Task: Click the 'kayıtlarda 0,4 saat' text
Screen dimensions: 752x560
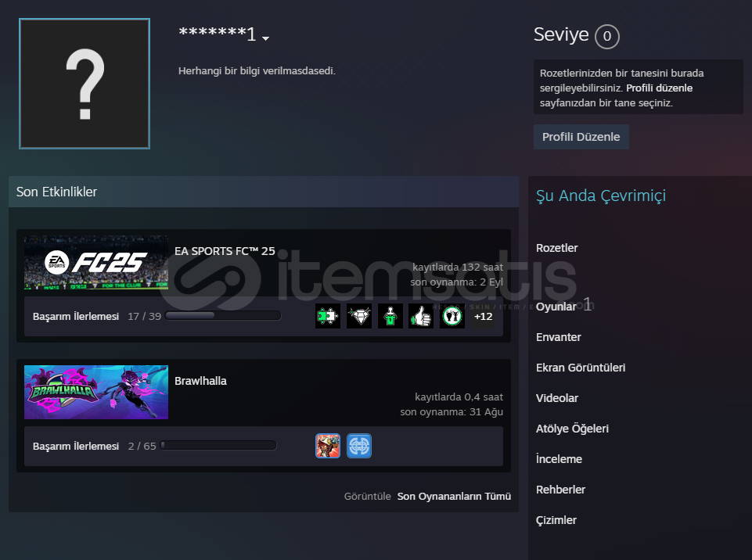Action: 459,397
